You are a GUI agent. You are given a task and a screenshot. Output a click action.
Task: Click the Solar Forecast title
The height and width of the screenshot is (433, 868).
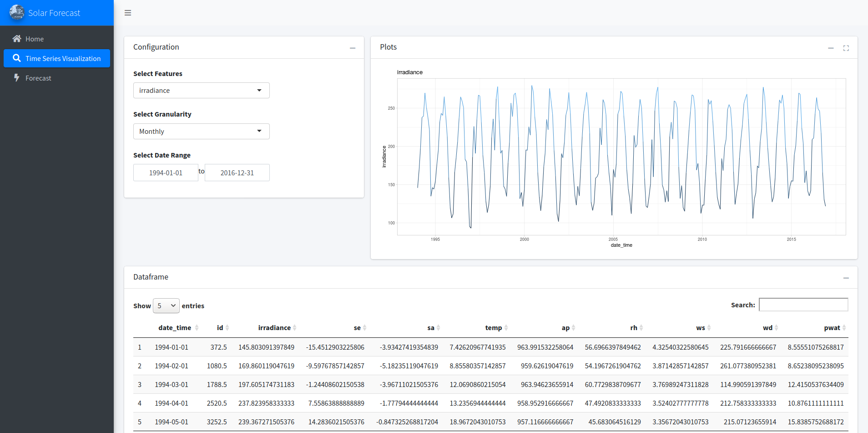pyautogui.click(x=54, y=13)
